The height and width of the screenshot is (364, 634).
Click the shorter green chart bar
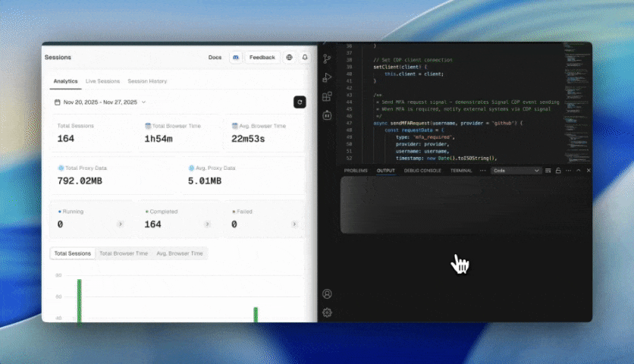point(256,315)
